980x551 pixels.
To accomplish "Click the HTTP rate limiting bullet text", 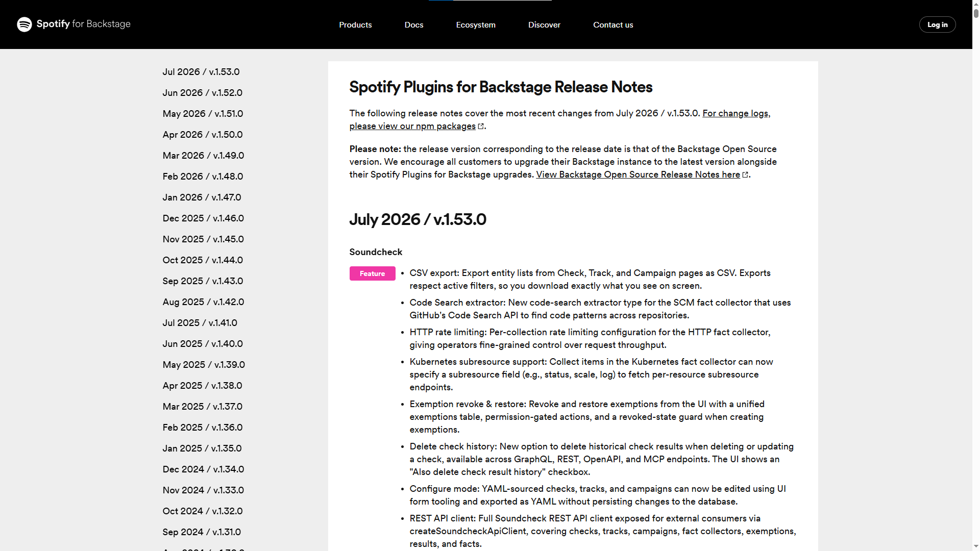I will click(x=590, y=339).
